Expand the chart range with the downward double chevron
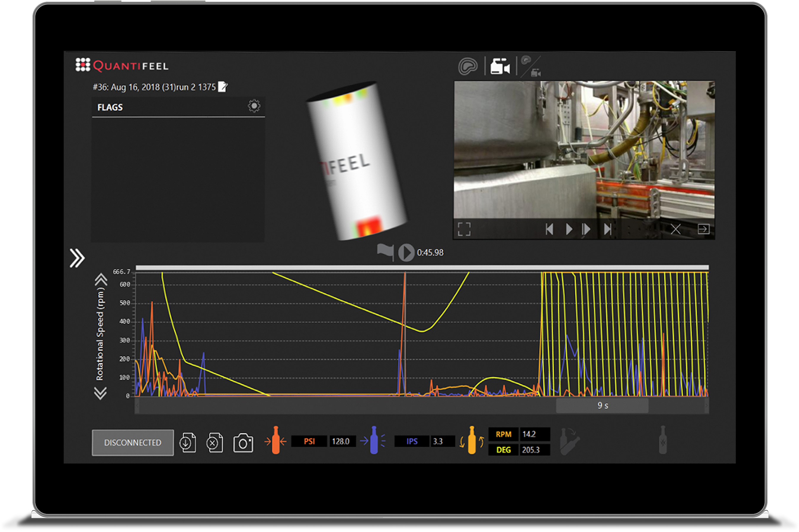This screenshot has height=532, width=799. pyautogui.click(x=101, y=392)
